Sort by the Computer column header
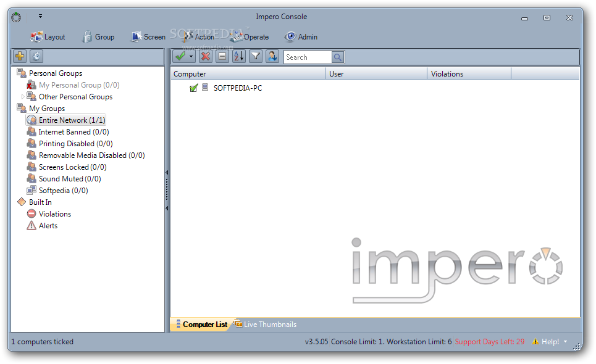Screen dimensions: 596x364 click(x=248, y=73)
